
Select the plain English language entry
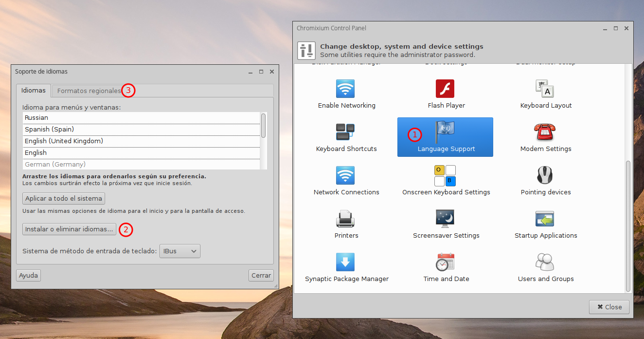[x=141, y=152]
